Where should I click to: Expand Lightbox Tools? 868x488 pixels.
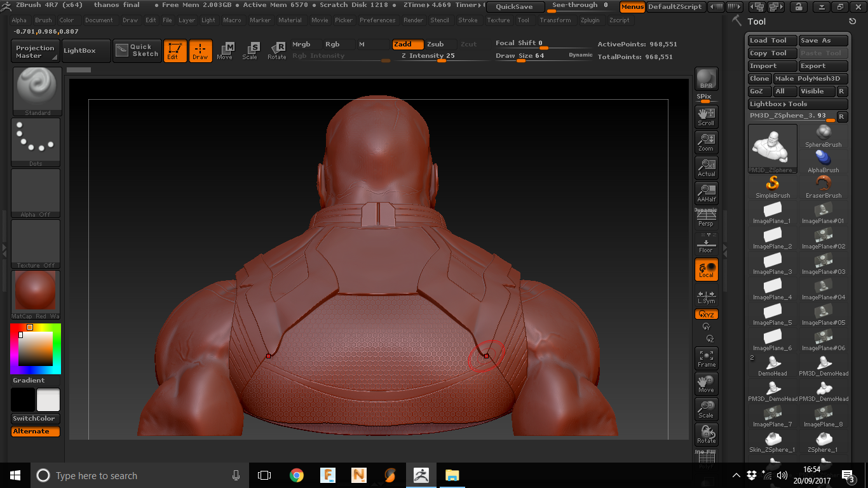797,104
